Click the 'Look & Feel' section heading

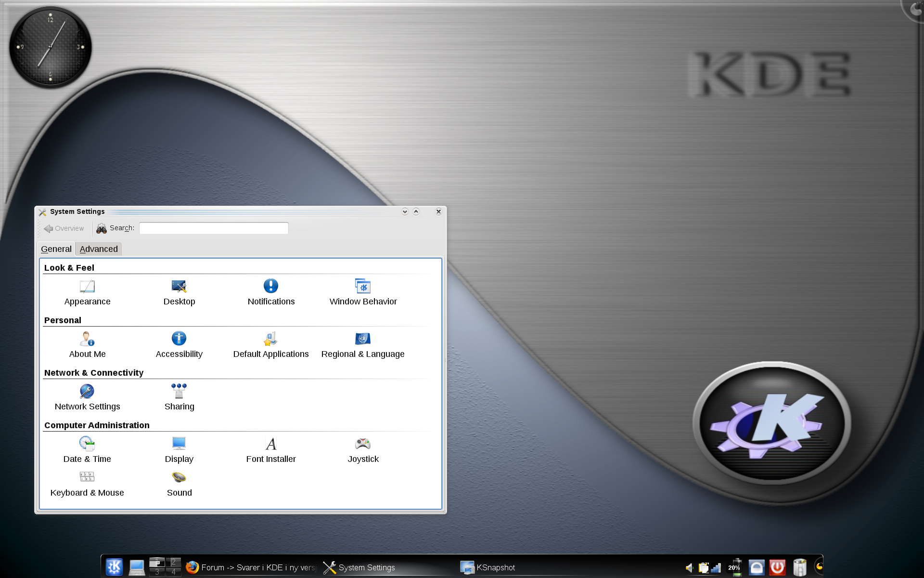69,268
